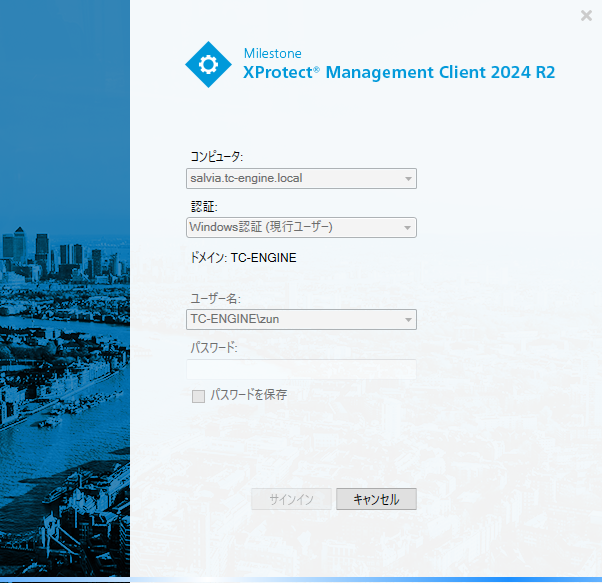Click the salvia.tc-engine.local computer field

(301, 178)
